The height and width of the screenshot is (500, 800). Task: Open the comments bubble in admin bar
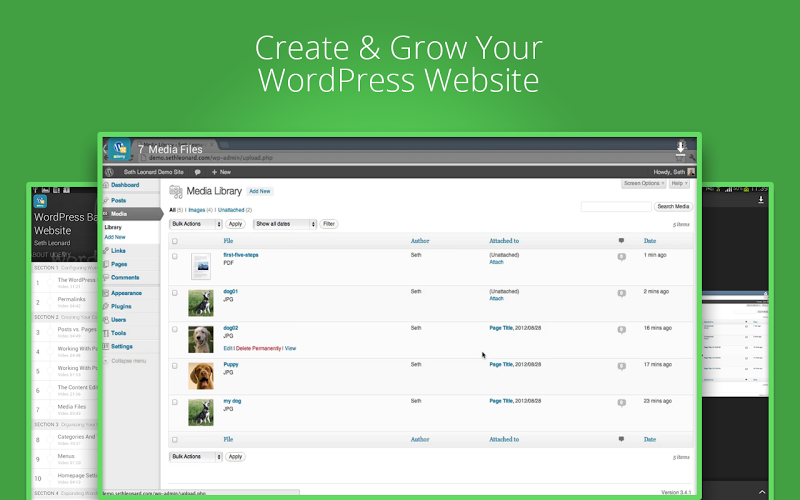(197, 172)
